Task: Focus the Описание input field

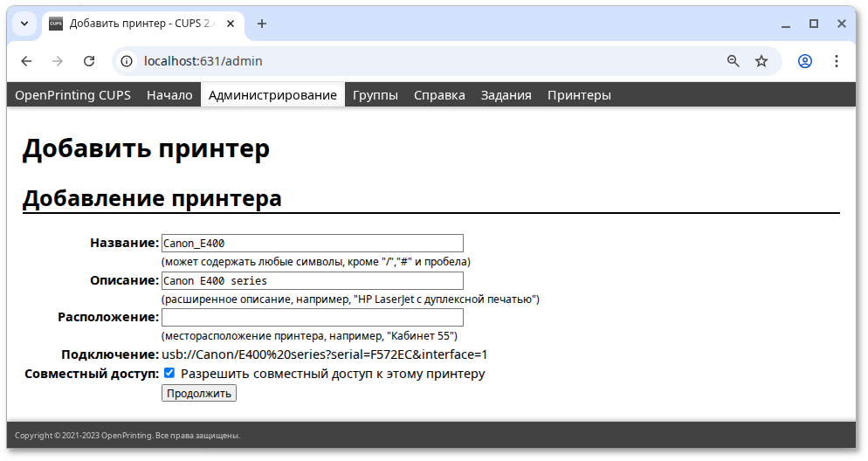Action: point(313,280)
